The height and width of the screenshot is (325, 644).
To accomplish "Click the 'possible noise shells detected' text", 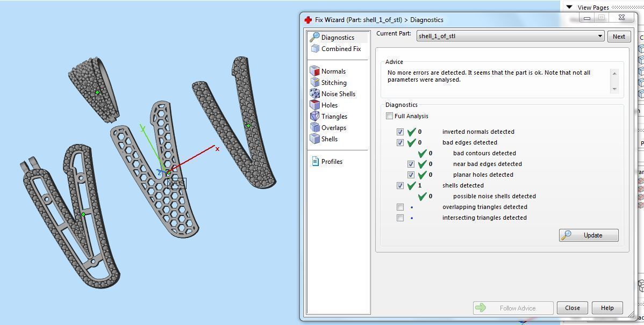I will pyautogui.click(x=495, y=196).
